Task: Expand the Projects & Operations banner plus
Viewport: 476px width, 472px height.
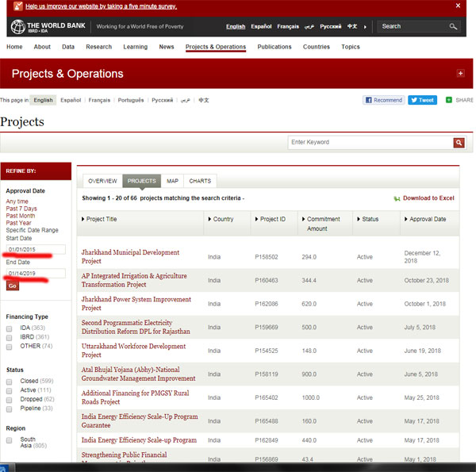Action: pyautogui.click(x=460, y=74)
